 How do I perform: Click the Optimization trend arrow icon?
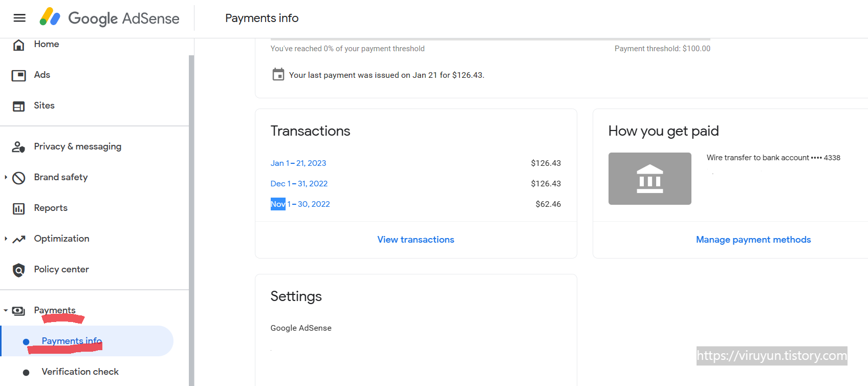18,239
